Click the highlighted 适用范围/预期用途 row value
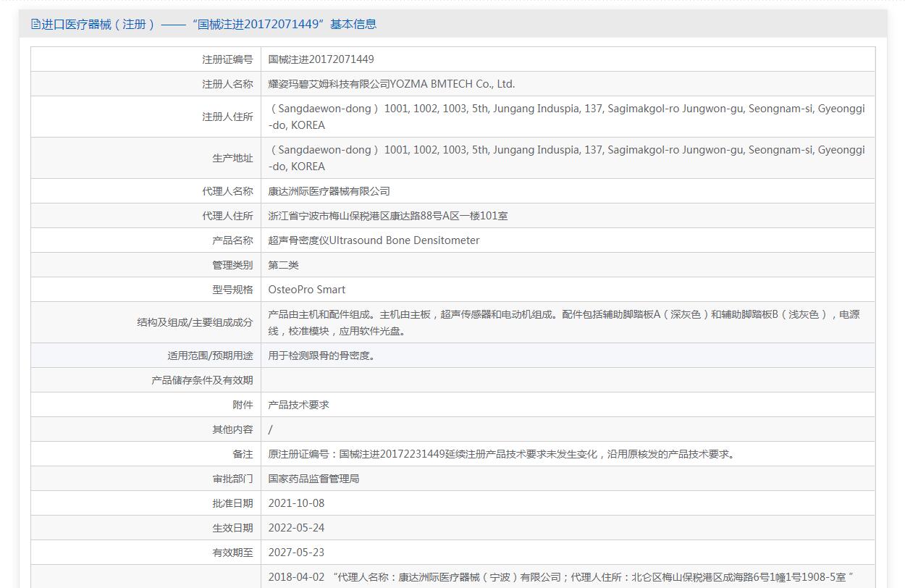905x588 pixels. pos(321,356)
